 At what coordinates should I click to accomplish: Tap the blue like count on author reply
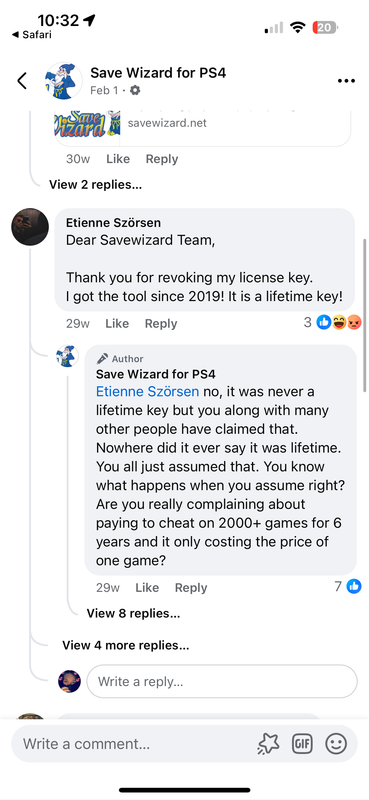click(x=348, y=587)
